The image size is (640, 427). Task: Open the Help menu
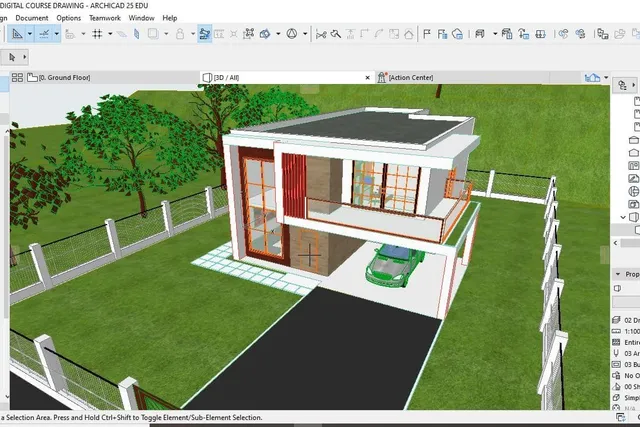(x=170, y=18)
